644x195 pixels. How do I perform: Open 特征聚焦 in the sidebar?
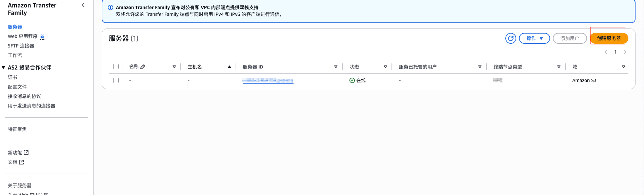17,129
